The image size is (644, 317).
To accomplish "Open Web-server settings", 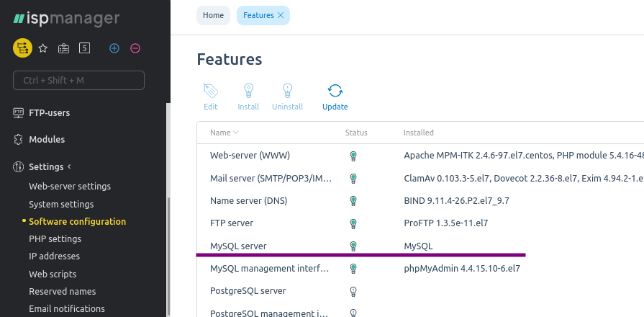I will click(70, 187).
